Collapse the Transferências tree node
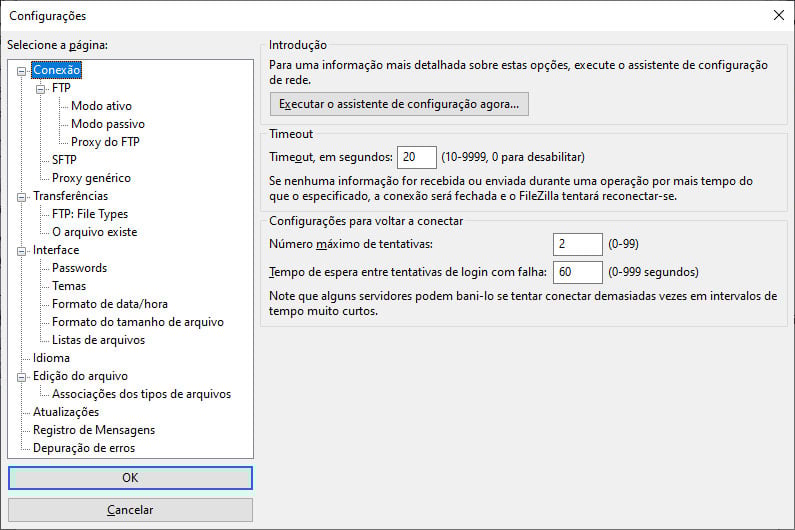The image size is (795, 530). [21, 197]
